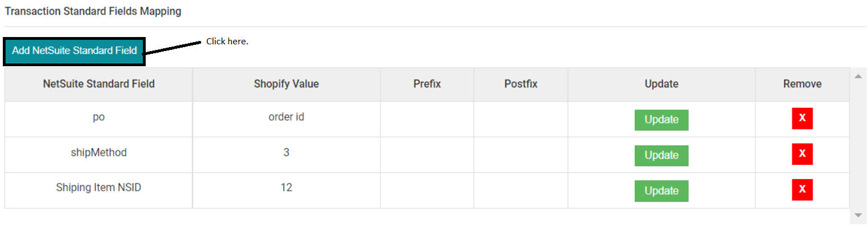This screenshot has height=239, width=868.
Task: Update the Shiping Item NSID row
Action: coord(661,191)
